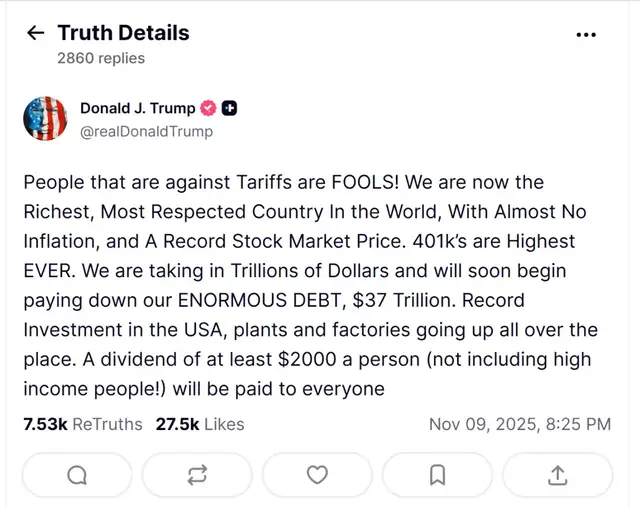Like the post with the heart icon
This screenshot has width=640, height=507.
[x=317, y=475]
